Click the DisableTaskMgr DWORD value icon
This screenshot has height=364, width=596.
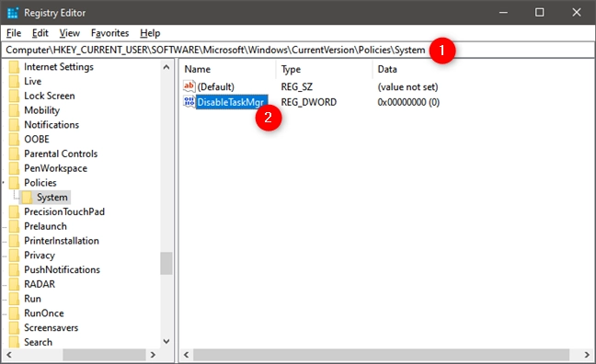[189, 101]
